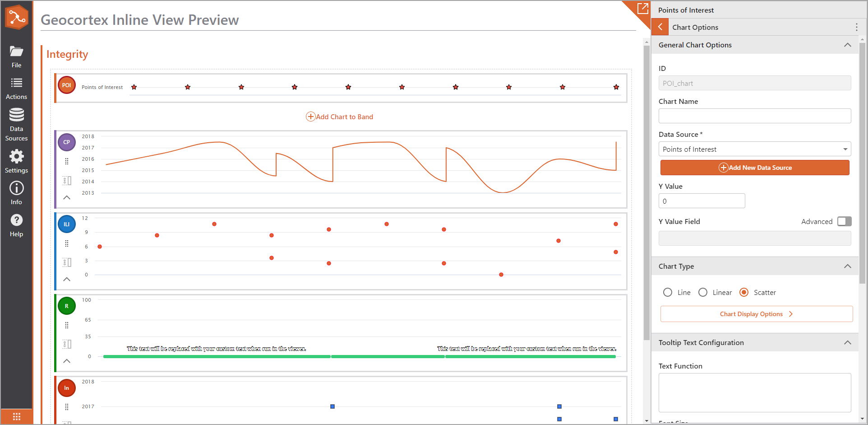Open the app grid at sidebar bottom
Screen dimensions: 868x425
[17, 416]
